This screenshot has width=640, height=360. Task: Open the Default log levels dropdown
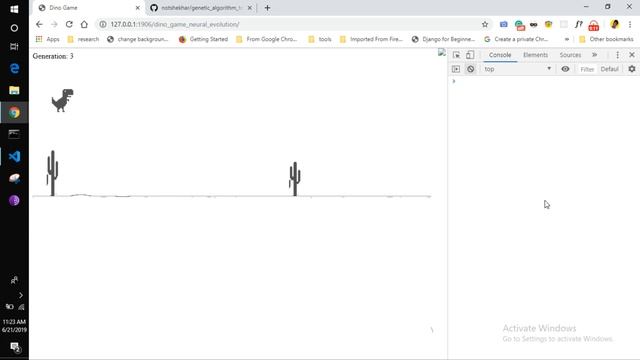(x=609, y=69)
